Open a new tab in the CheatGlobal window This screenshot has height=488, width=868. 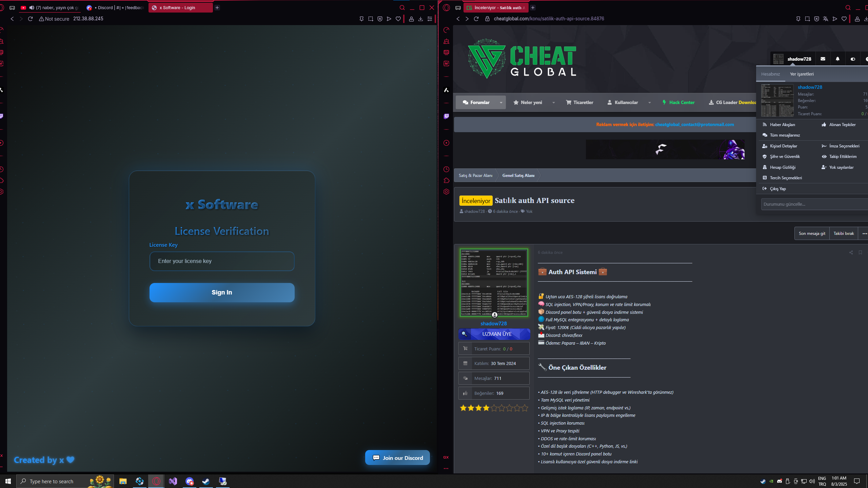pyautogui.click(x=533, y=7)
